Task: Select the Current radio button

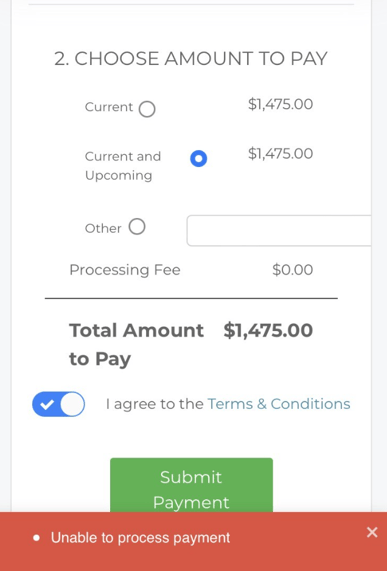Action: point(147,109)
